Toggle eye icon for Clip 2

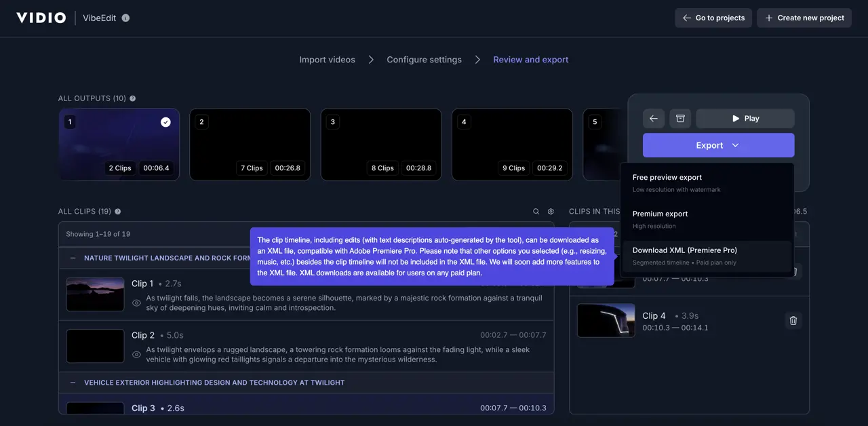(136, 355)
